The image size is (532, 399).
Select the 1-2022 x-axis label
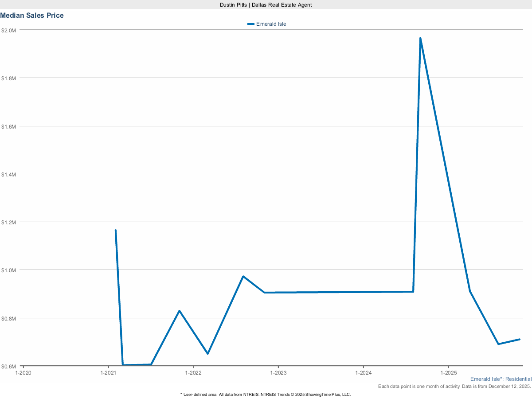pyautogui.click(x=193, y=373)
